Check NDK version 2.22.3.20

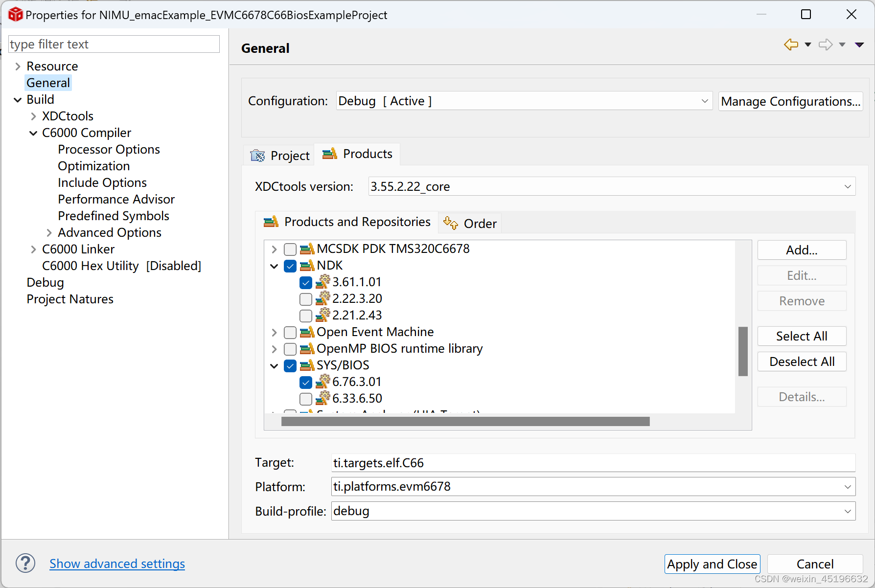pyautogui.click(x=306, y=299)
